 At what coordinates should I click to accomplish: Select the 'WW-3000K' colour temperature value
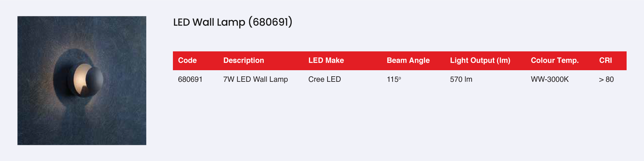tap(550, 80)
